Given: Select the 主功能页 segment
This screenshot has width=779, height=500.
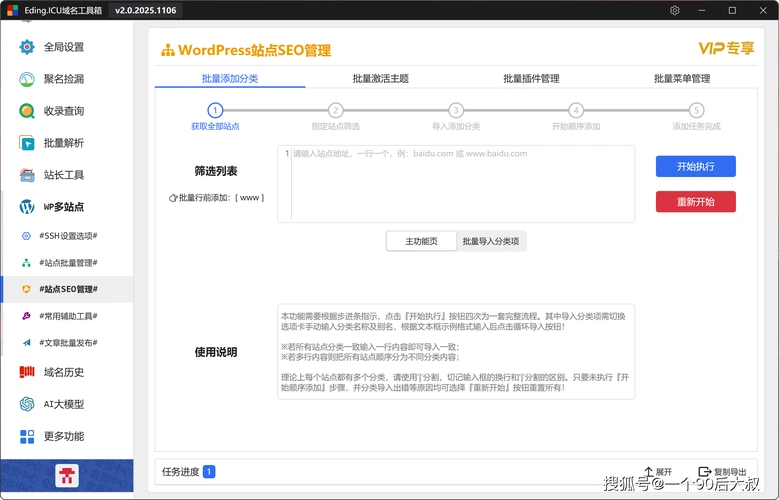Looking at the screenshot, I should [421, 241].
